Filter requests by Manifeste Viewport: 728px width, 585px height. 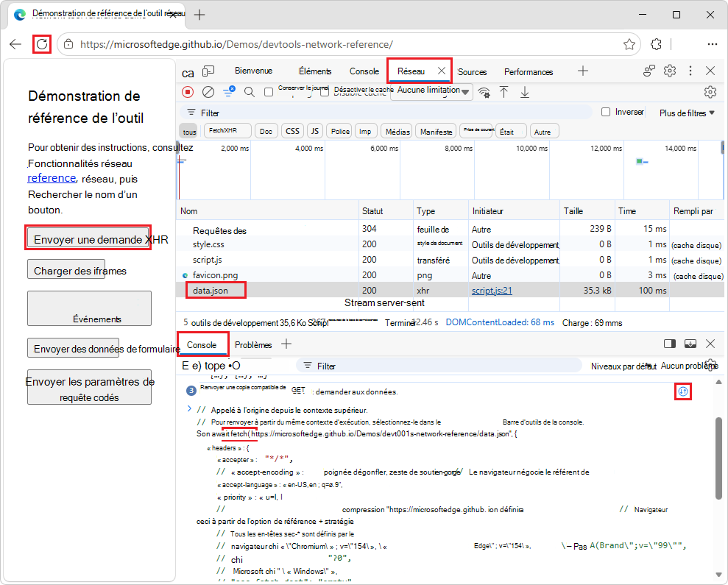(436, 132)
